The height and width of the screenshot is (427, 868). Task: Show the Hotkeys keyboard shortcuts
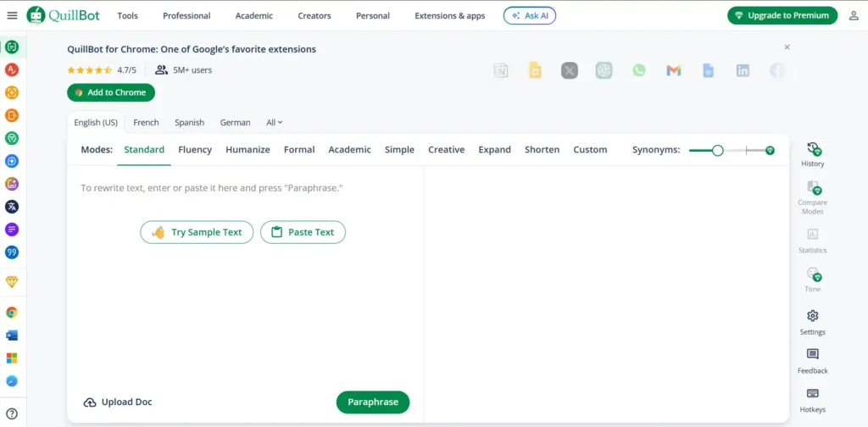(812, 399)
